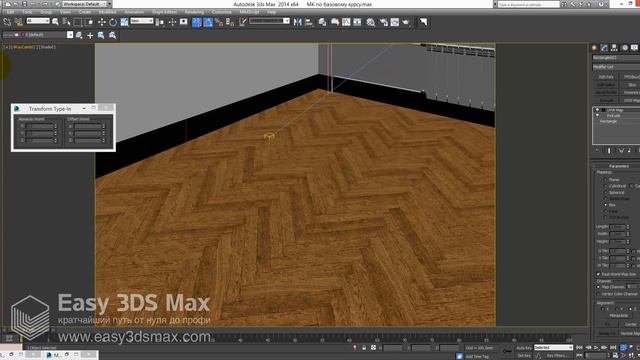Select the Select and Uniform Scale tool

tap(124, 22)
